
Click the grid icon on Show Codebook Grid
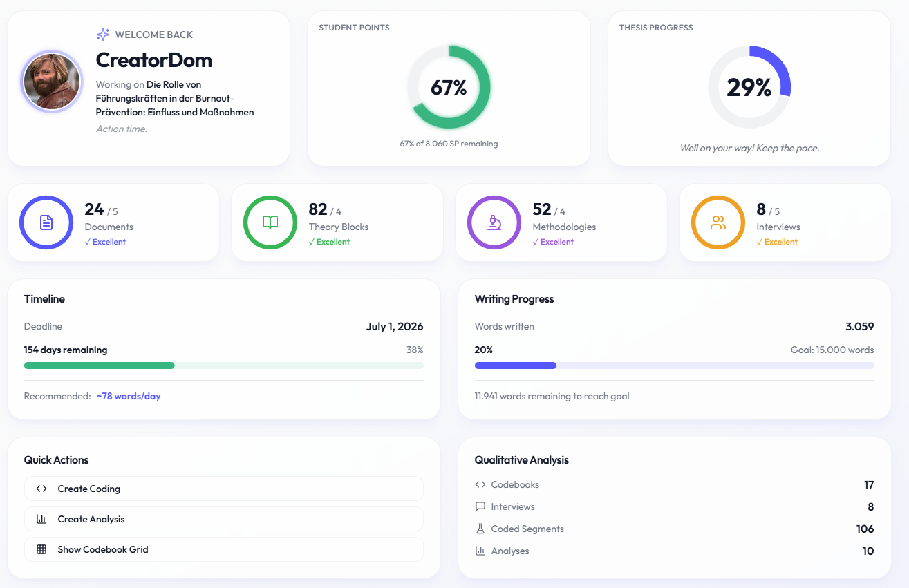[x=41, y=549]
